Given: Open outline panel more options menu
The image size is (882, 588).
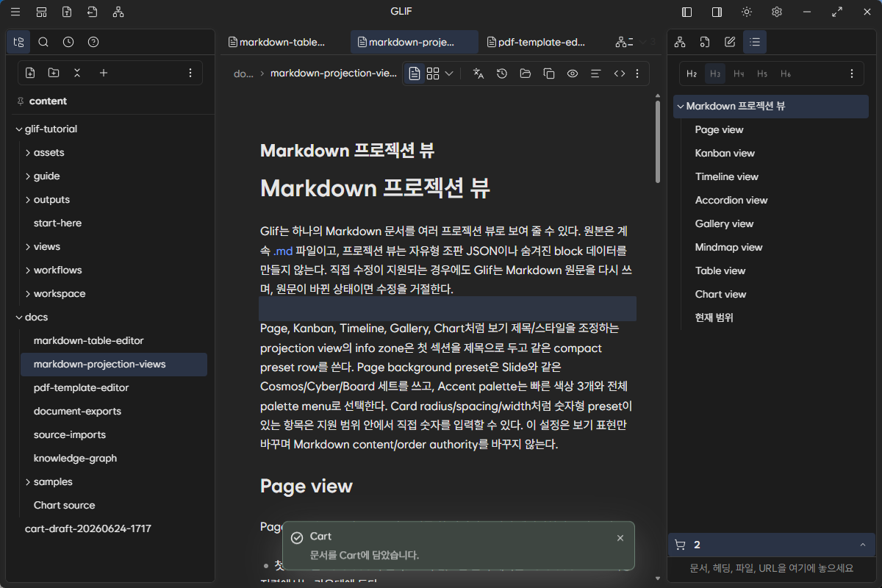Looking at the screenshot, I should [852, 73].
